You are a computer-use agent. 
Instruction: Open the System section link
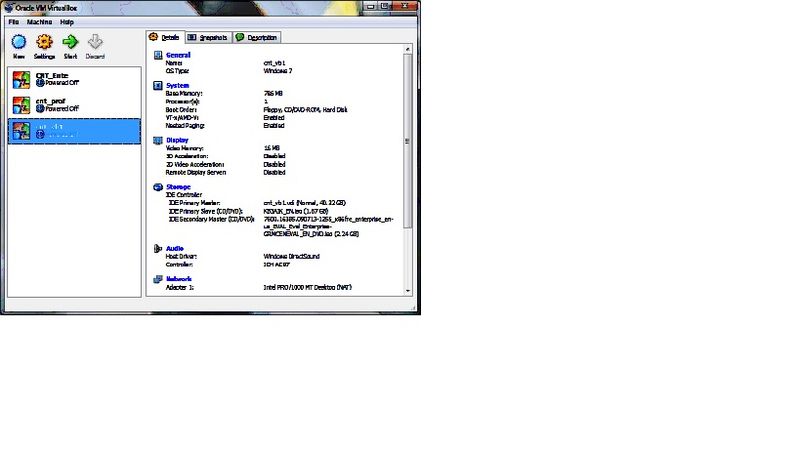pos(177,86)
